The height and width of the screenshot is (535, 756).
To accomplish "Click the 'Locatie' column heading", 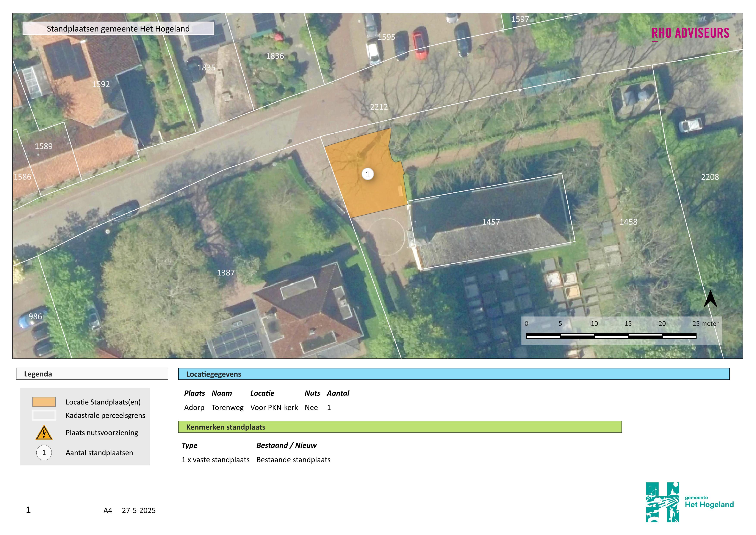I will tap(262, 393).
